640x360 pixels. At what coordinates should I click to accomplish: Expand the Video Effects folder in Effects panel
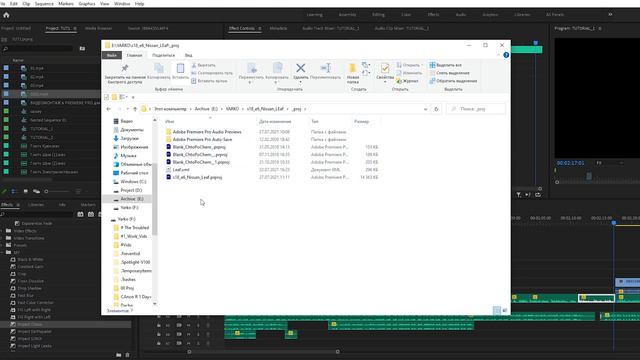2,231
